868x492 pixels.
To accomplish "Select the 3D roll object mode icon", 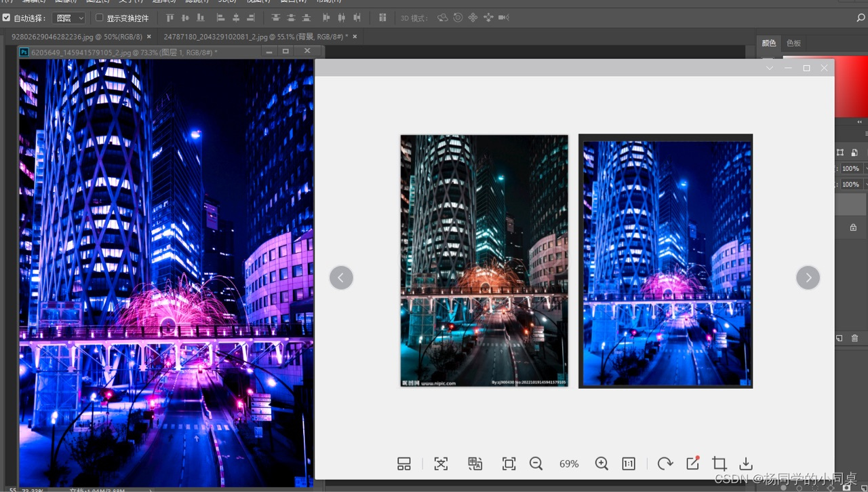I will (x=458, y=18).
